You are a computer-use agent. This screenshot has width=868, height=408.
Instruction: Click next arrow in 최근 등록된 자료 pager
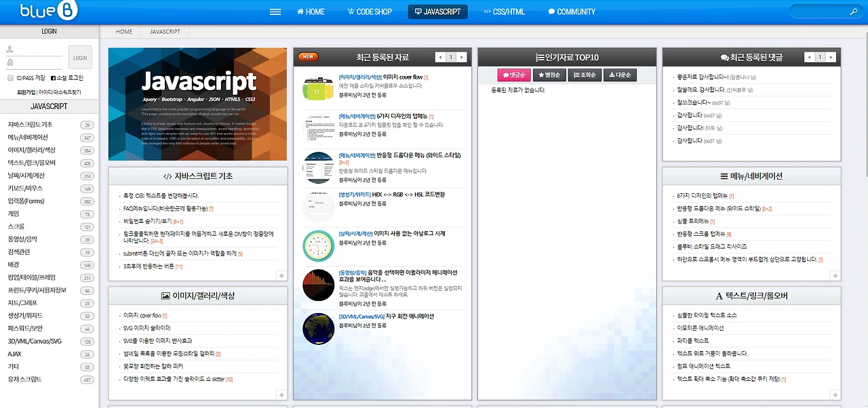[462, 58]
